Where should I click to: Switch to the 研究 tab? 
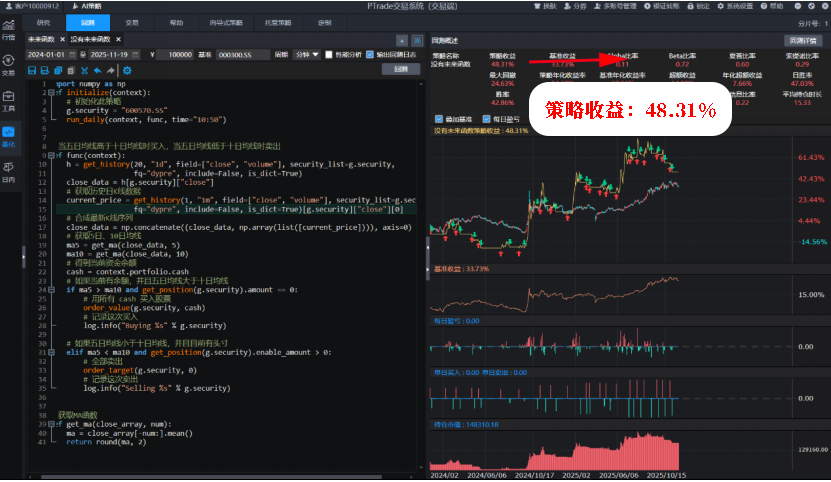click(x=43, y=21)
